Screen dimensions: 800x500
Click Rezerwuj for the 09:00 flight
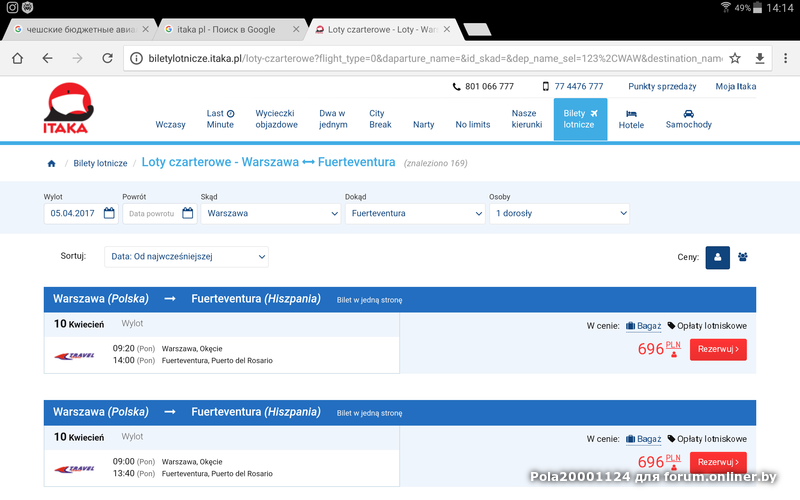tap(718, 462)
